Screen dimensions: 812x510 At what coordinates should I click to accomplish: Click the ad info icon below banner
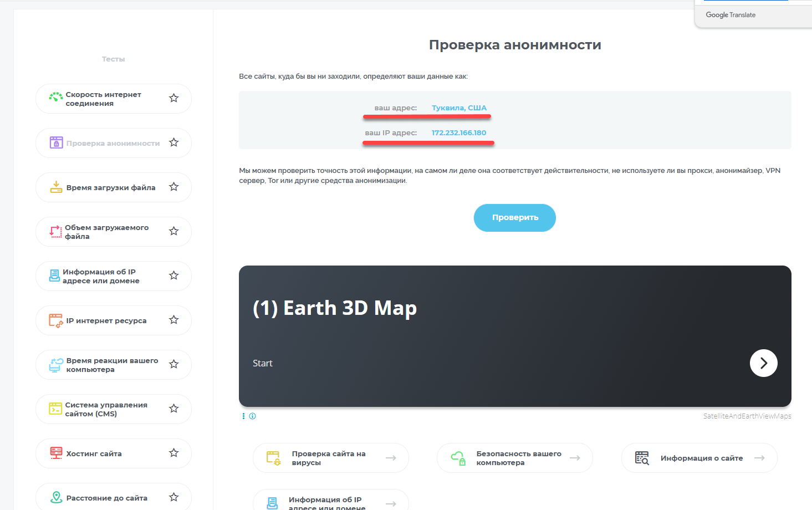pos(253,416)
